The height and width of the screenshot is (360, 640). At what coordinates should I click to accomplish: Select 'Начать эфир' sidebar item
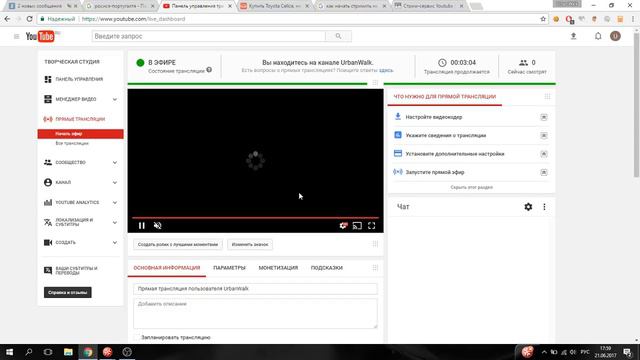(x=80, y=134)
